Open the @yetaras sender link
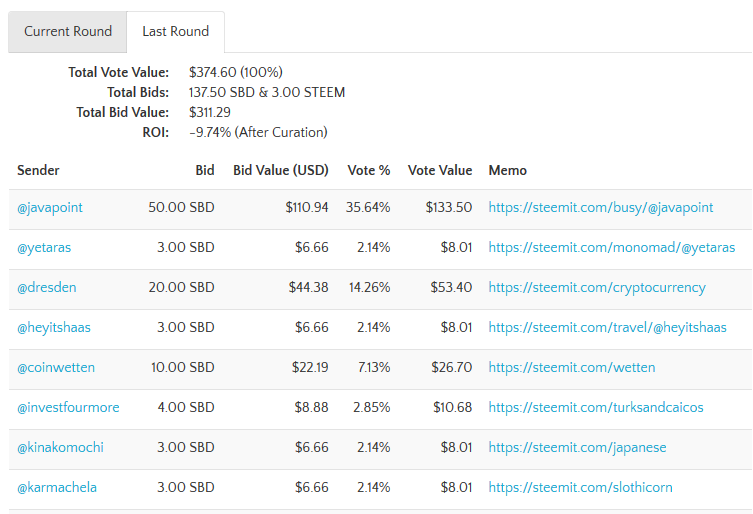753x514 pixels. point(44,248)
